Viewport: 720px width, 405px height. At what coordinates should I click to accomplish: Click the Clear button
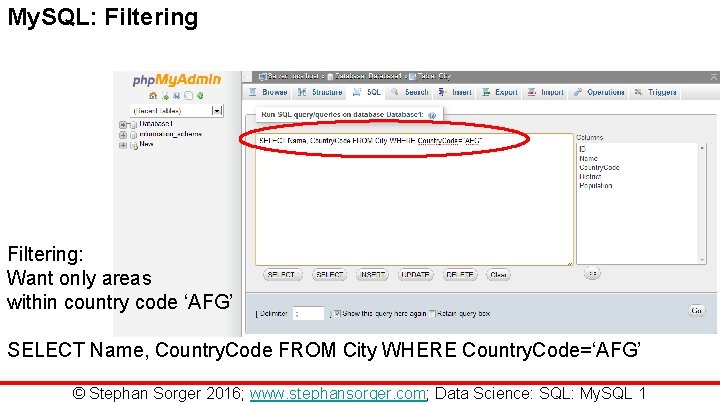coord(498,275)
